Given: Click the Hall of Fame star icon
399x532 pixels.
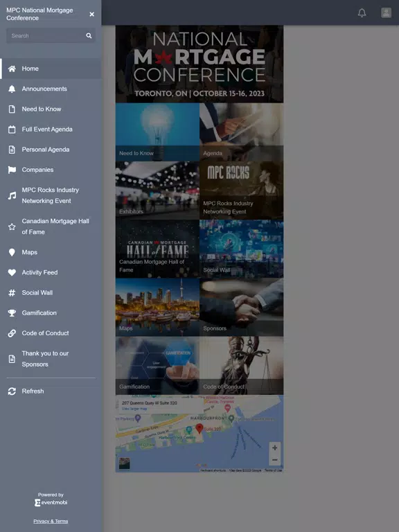Looking at the screenshot, I should (12, 227).
